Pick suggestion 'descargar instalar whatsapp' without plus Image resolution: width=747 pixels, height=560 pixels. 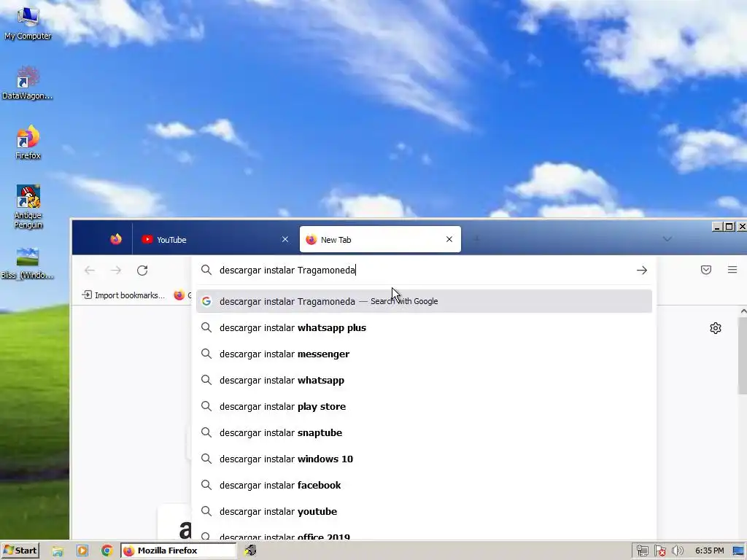424,380
